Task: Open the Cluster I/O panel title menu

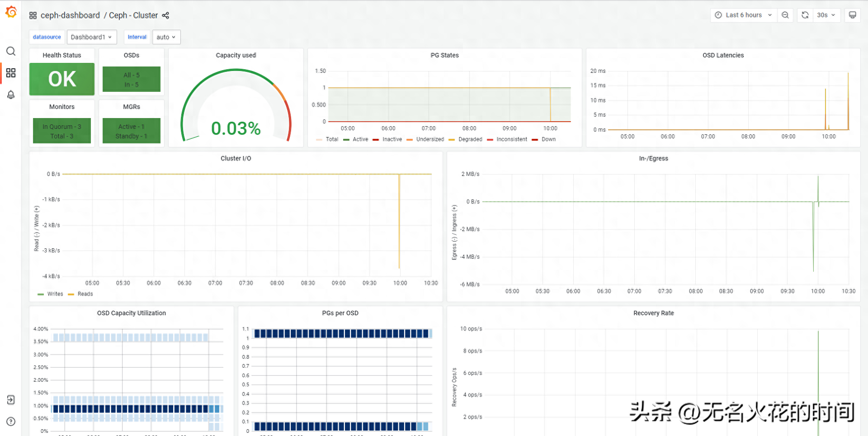Action: [236, 158]
